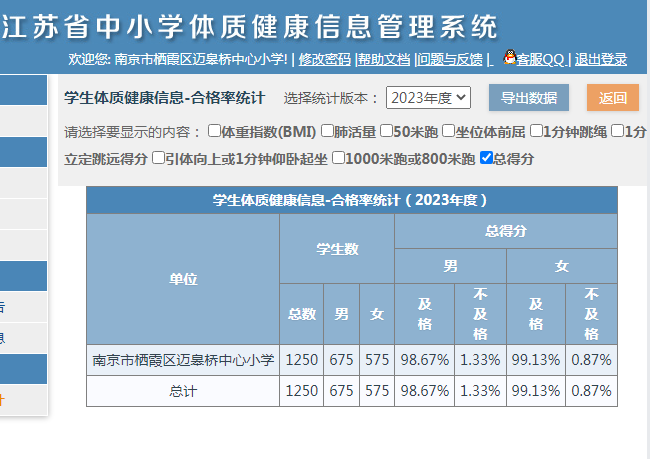Click the page heading 学生体质健康信息-合格率统计

coord(165,98)
